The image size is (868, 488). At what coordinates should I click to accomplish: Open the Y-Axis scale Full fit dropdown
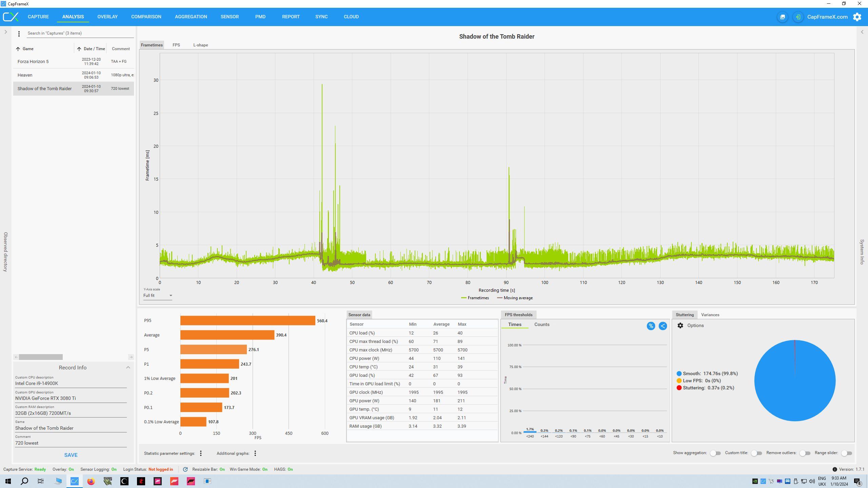pos(158,296)
